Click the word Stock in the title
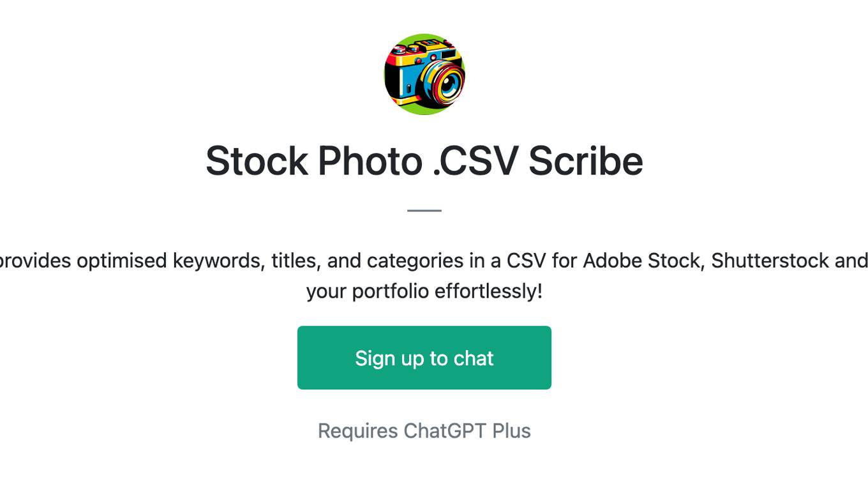Image resolution: width=868 pixels, height=488 pixels. coord(257,160)
